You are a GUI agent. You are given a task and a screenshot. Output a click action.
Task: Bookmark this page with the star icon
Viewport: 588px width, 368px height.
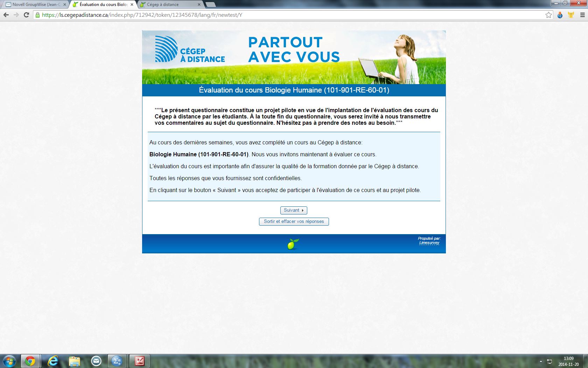[x=548, y=15]
